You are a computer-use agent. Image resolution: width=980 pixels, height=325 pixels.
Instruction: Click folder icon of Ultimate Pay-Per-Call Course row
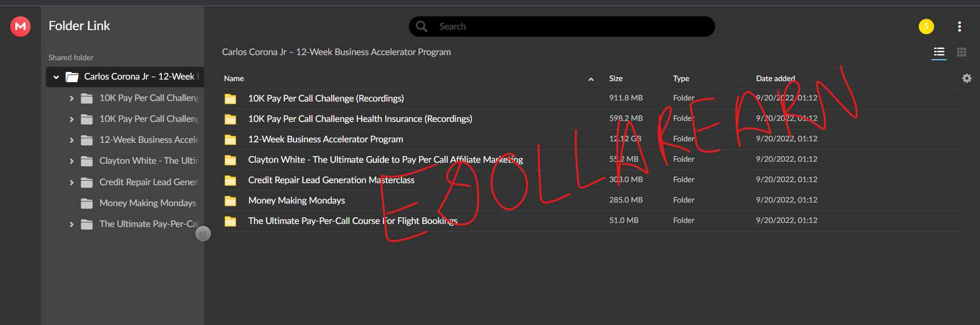(230, 221)
